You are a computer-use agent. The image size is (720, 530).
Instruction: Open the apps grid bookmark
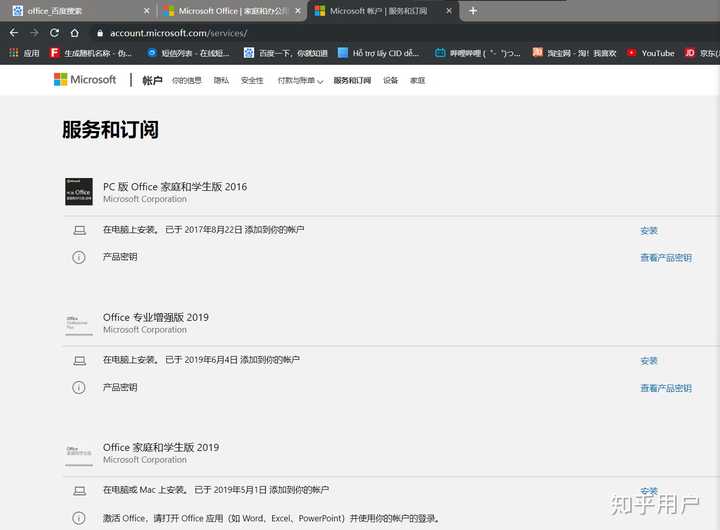click(x=24, y=53)
